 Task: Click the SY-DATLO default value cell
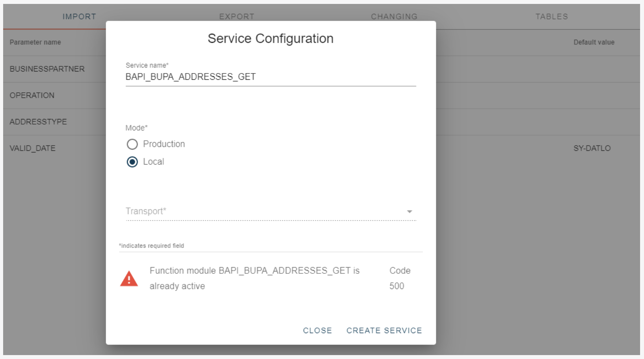tap(592, 148)
